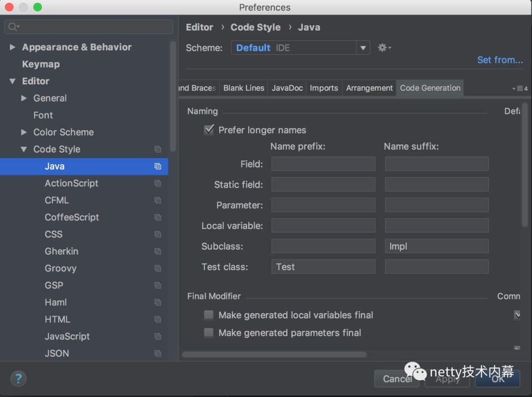The height and width of the screenshot is (397, 532).
Task: Select Gherkin code style
Action: (x=84, y=251)
